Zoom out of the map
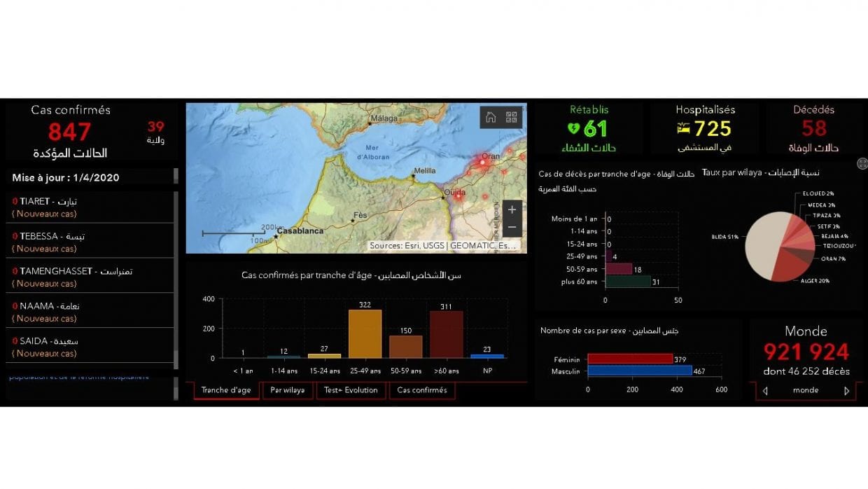The width and height of the screenshot is (868, 489). pos(512,227)
